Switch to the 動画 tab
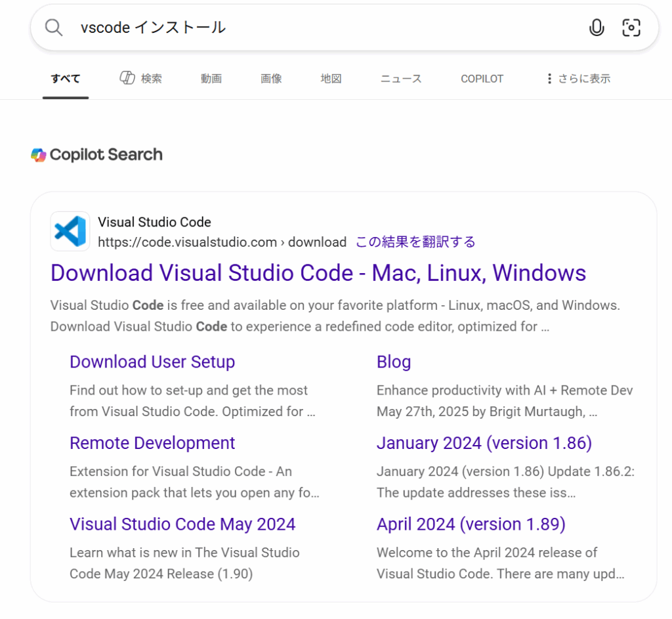Viewport: 672px width, 619px height. 211,79
